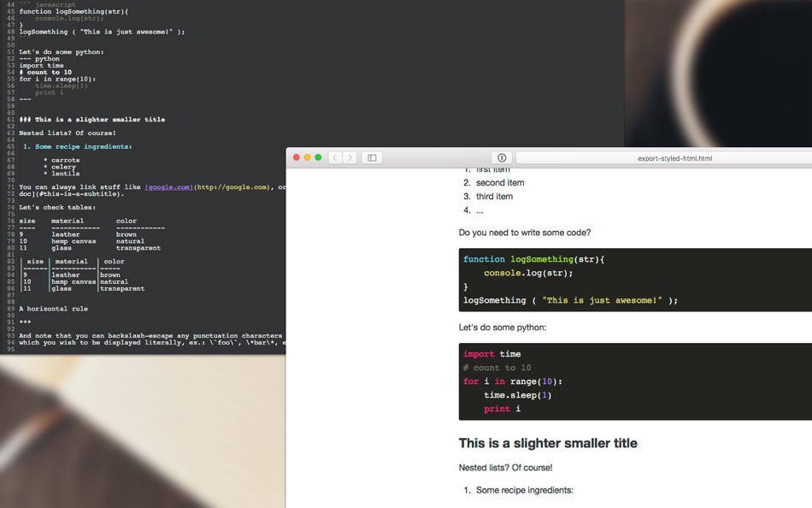Click 'Let's check tables:' in the editor
This screenshot has width=812, height=508.
[x=57, y=207]
